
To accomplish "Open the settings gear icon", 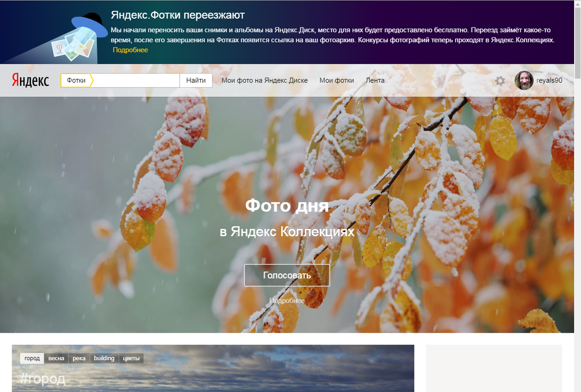I will tap(500, 81).
